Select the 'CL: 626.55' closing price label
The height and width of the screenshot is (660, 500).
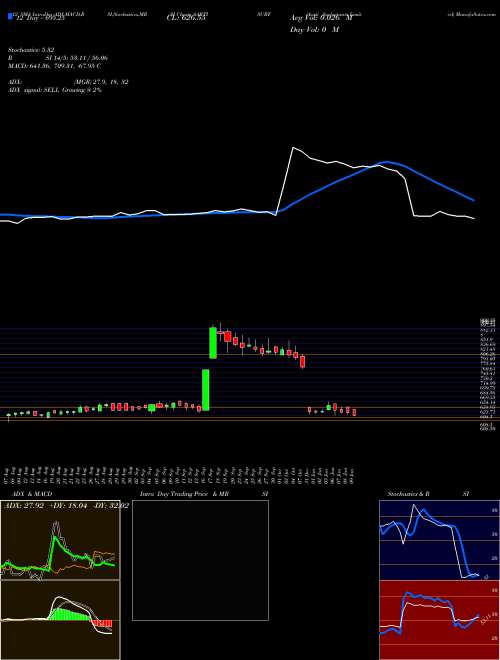(x=186, y=18)
